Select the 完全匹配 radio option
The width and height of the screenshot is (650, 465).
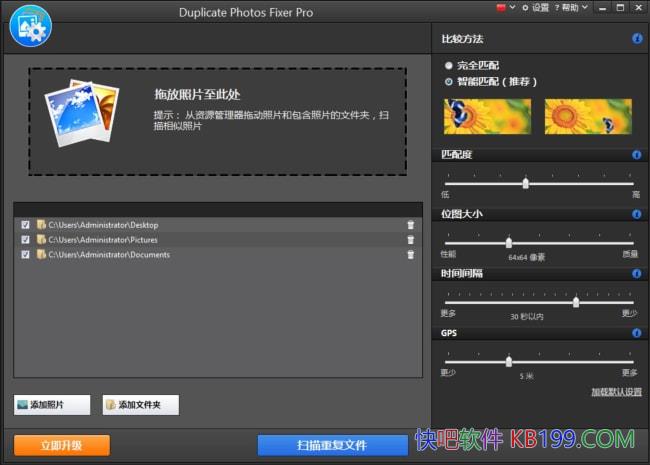pos(449,65)
